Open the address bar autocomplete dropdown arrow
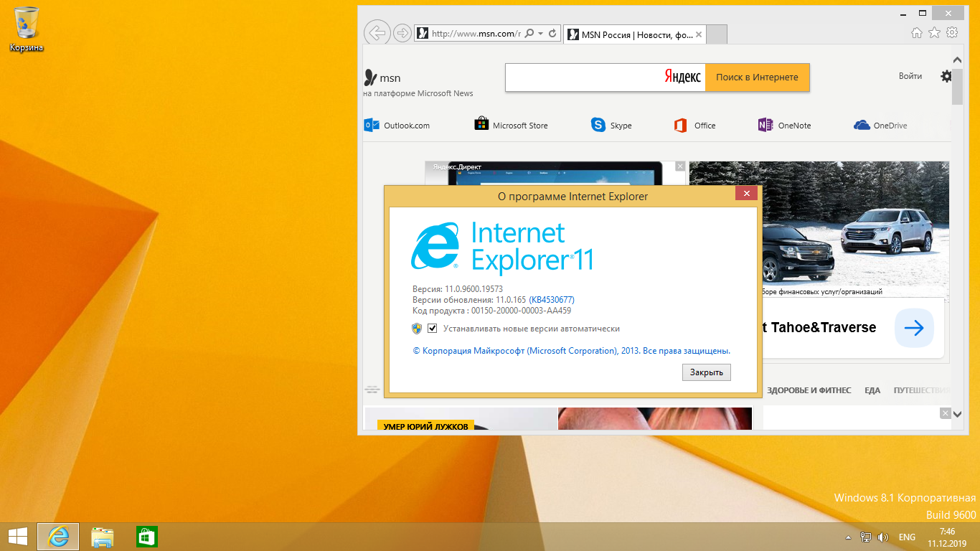This screenshot has height=551, width=980. 540,34
